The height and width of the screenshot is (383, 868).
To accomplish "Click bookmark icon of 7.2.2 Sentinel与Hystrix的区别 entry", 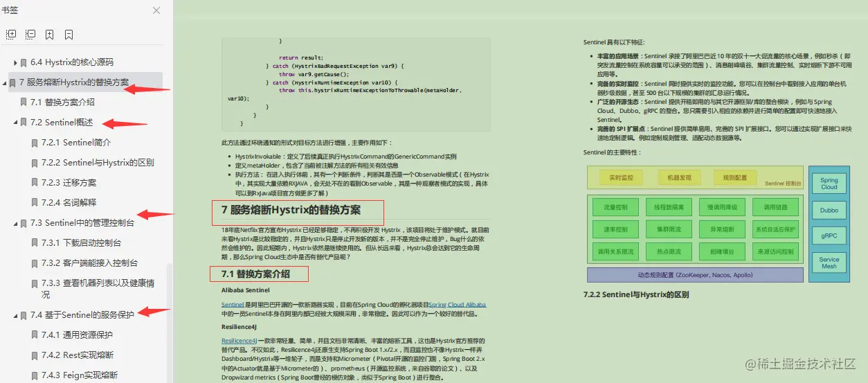I will (35, 163).
